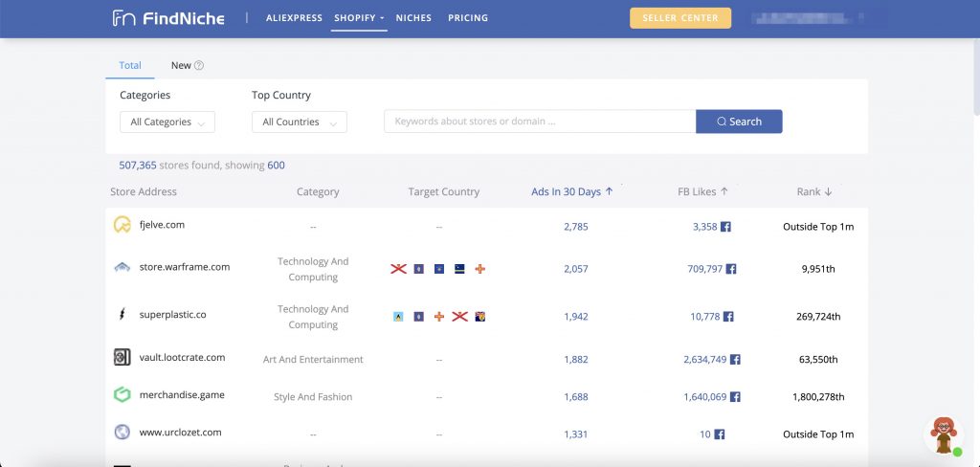Click the 63,550th rank cell
The height and width of the screenshot is (467, 980).
[818, 360]
